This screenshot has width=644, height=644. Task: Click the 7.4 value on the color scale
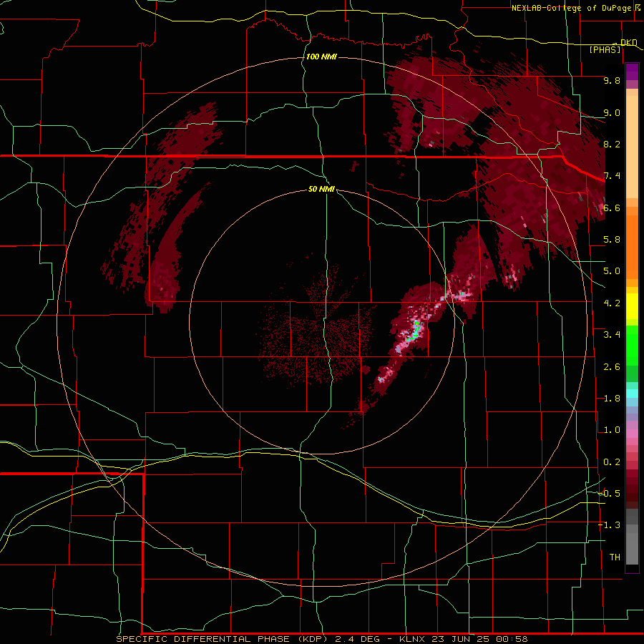[612, 176]
